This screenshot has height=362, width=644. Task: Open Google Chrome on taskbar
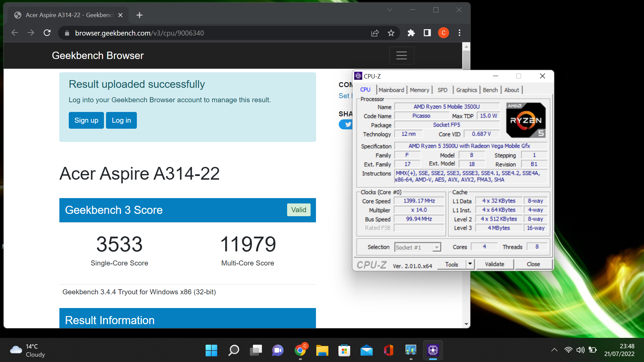pyautogui.click(x=300, y=351)
